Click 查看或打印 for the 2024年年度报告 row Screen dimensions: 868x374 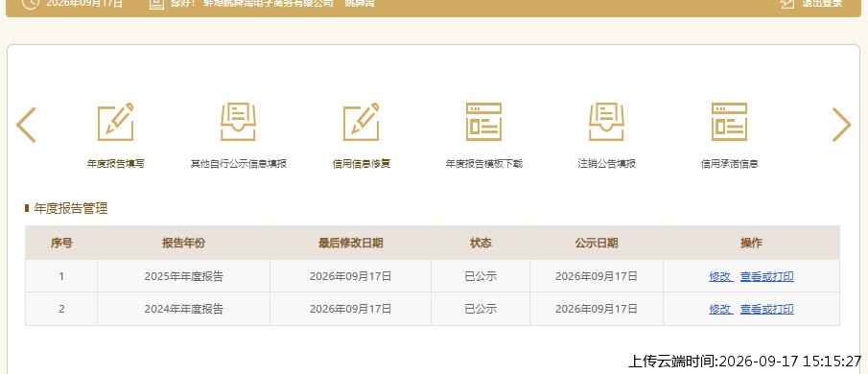tap(767, 309)
